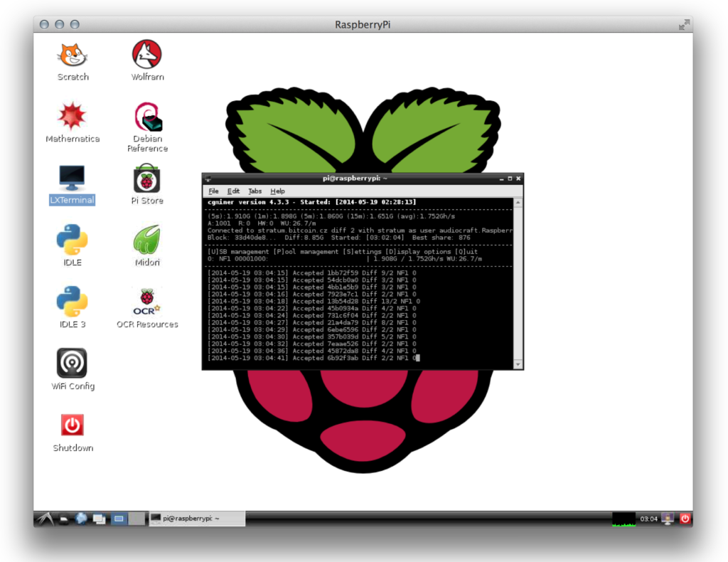Click the 'Block: 33d40de8...' status line
The width and height of the screenshot is (728, 562).
coord(338,238)
